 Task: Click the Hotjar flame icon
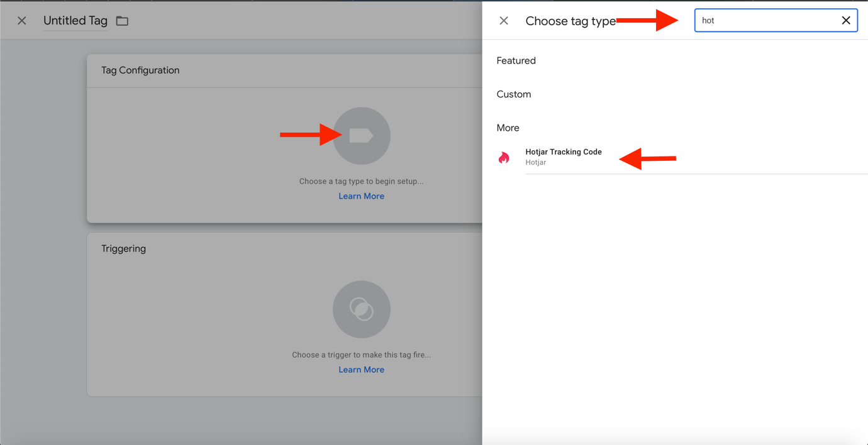[x=504, y=157]
